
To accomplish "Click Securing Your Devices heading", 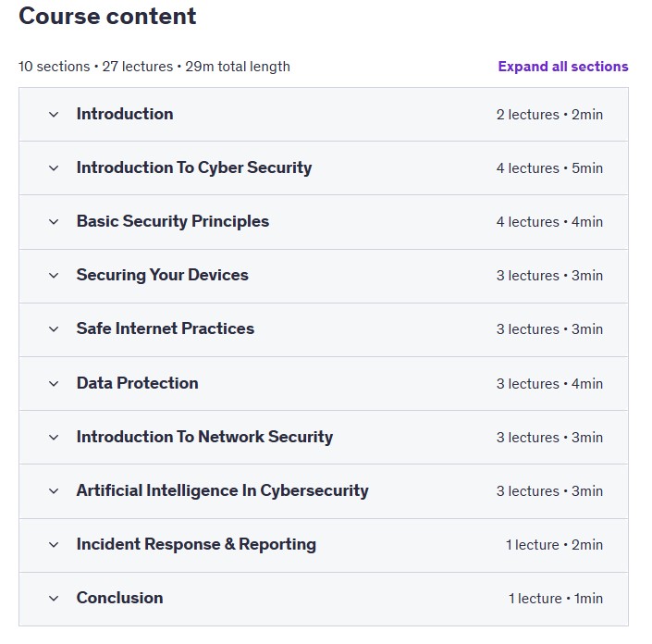I will 162,275.
